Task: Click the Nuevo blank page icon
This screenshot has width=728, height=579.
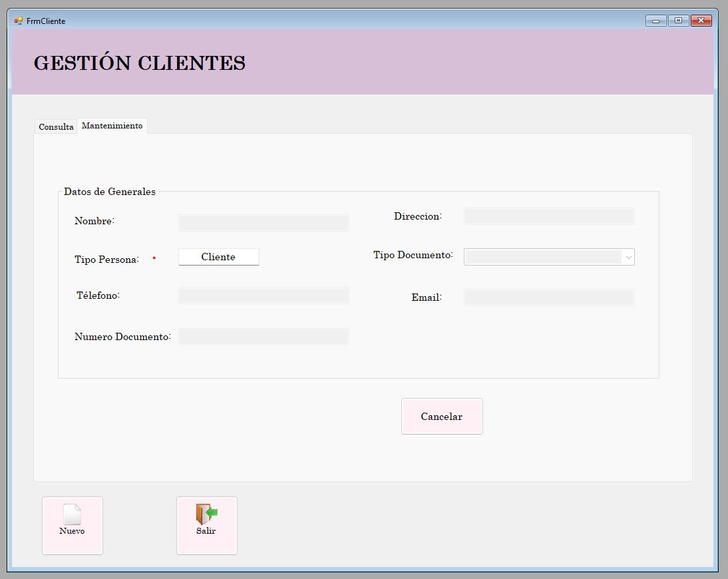Action: [72, 514]
